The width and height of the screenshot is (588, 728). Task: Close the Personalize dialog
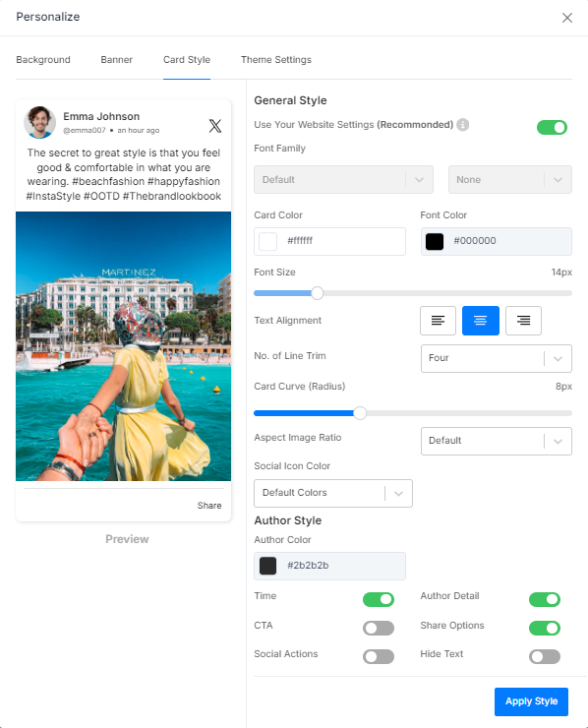click(x=566, y=18)
